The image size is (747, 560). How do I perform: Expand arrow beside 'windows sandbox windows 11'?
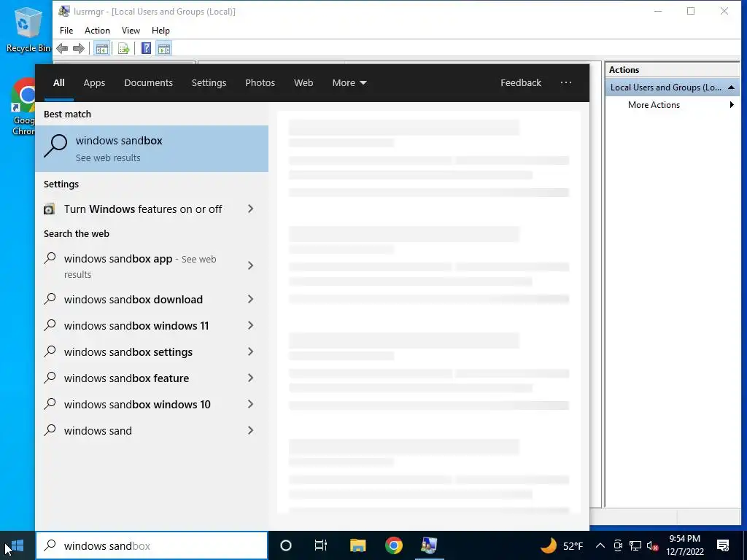(x=251, y=326)
